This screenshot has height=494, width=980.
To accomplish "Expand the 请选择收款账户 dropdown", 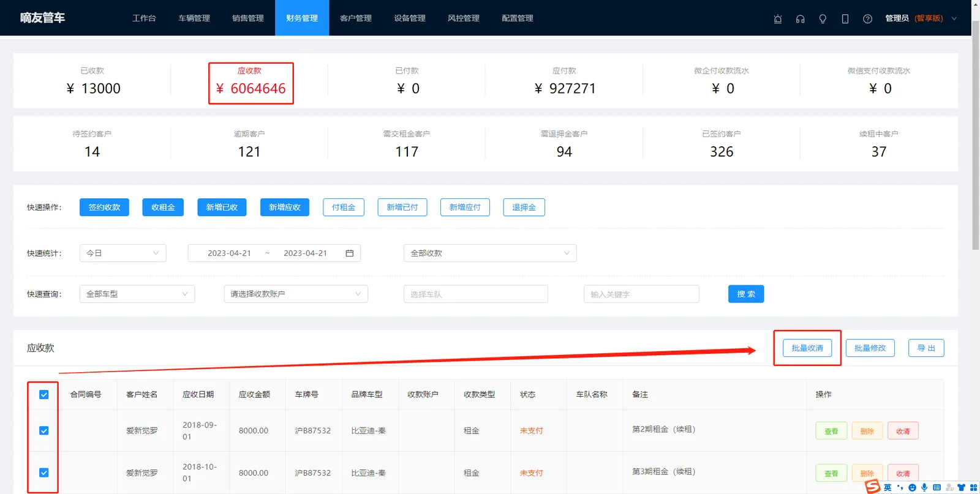I will tap(296, 294).
